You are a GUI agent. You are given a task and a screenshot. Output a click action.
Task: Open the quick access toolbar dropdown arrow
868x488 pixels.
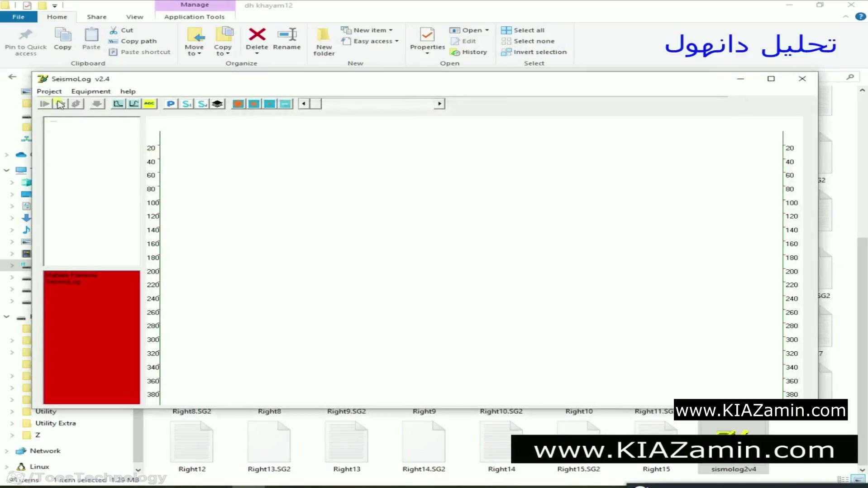tap(54, 5)
